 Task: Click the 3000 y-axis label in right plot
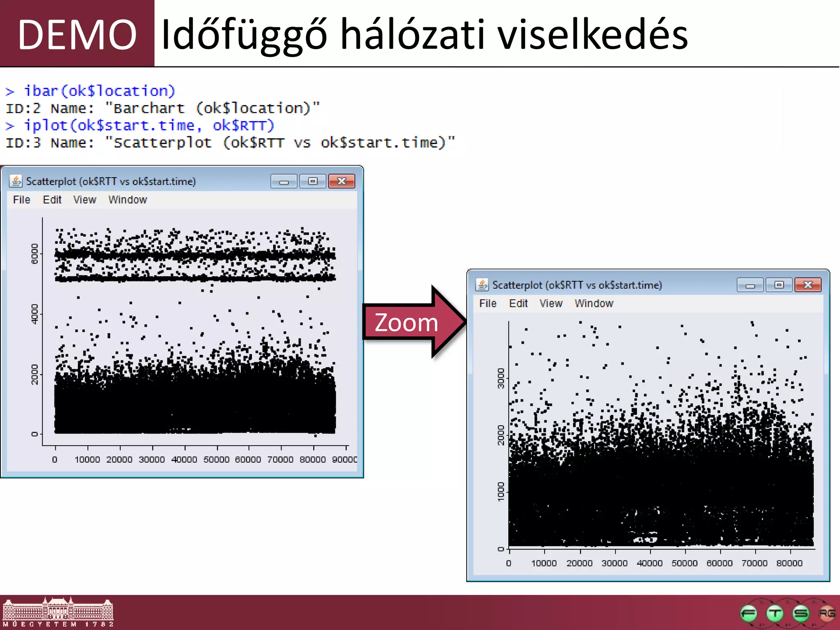pyautogui.click(x=501, y=378)
